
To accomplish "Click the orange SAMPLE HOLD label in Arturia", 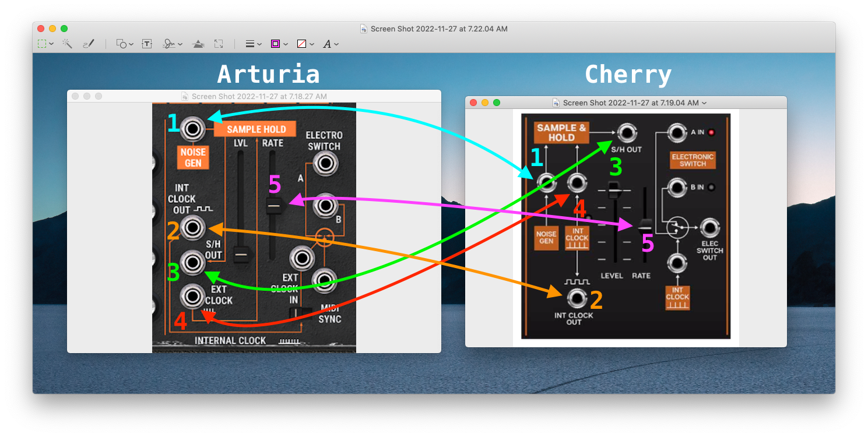I will [x=255, y=129].
